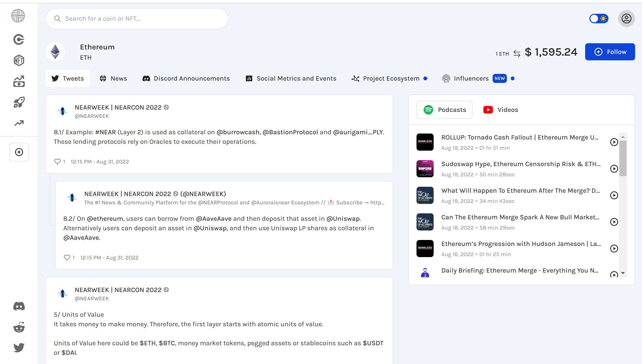
Task: Open $DAI cashtag link
Action: point(69,353)
